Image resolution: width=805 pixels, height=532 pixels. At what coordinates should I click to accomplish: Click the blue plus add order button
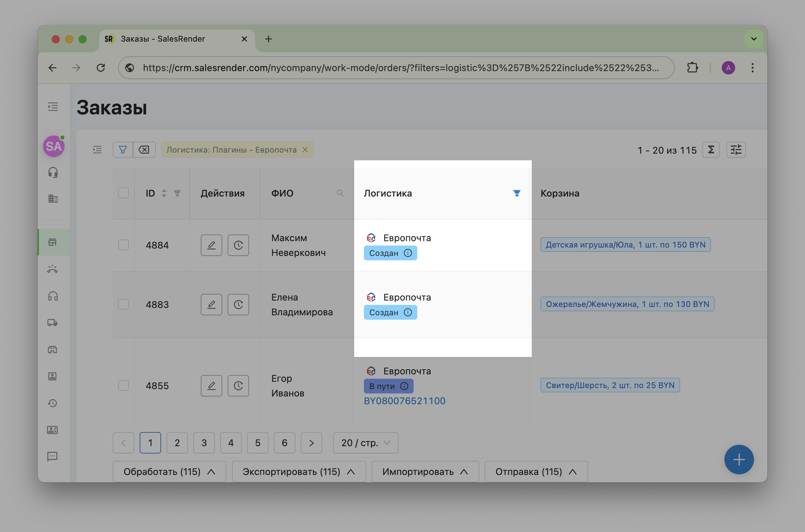pyautogui.click(x=739, y=460)
